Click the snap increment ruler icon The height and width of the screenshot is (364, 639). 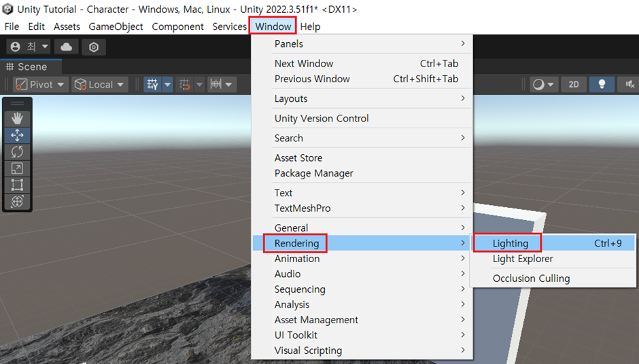coord(216,85)
